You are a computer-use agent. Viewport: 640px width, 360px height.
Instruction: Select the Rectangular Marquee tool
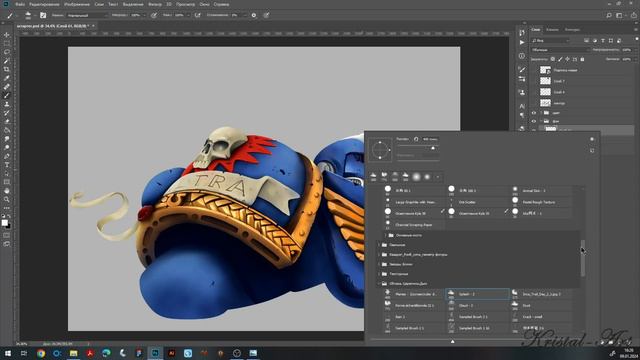tap(7, 44)
